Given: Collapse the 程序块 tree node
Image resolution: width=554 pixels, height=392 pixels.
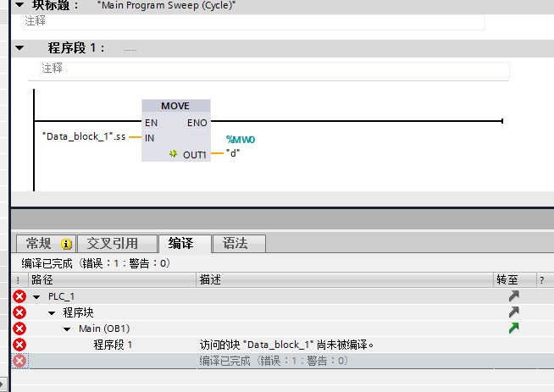Looking at the screenshot, I should click(52, 313).
